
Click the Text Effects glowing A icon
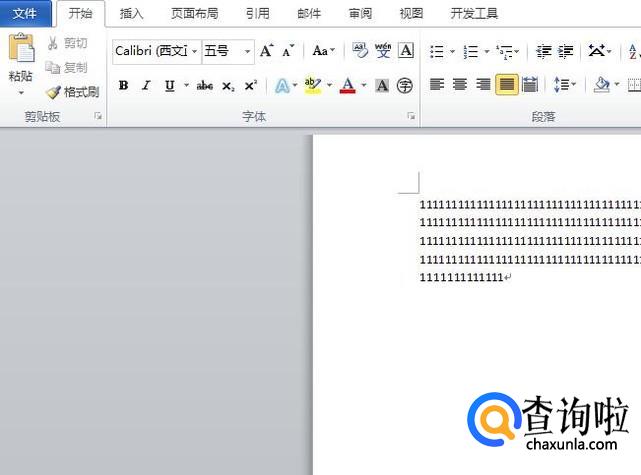pyautogui.click(x=282, y=86)
